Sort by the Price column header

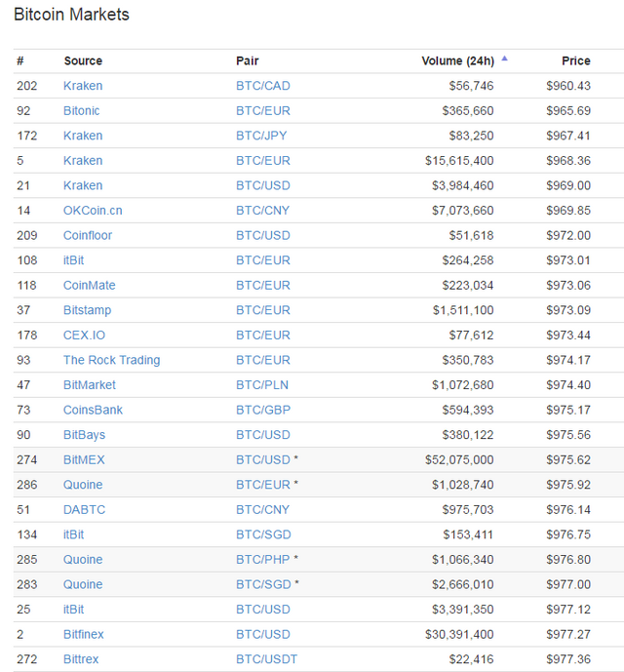tap(576, 60)
